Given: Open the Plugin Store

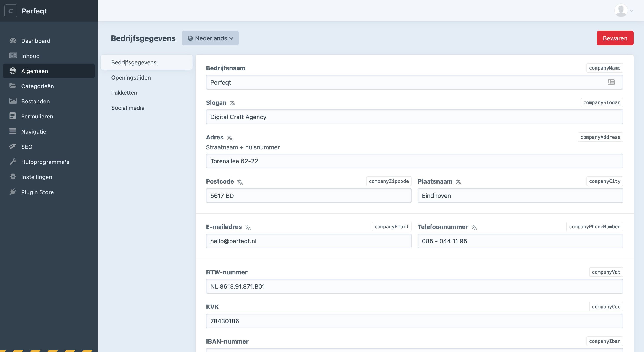Looking at the screenshot, I should coord(49,192).
